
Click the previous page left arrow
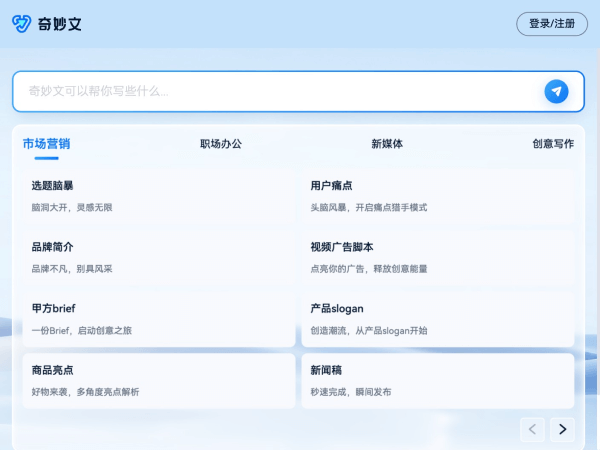click(533, 429)
